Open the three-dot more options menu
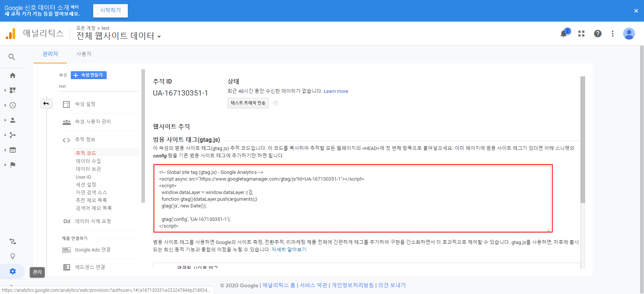644x294 pixels. point(613,34)
